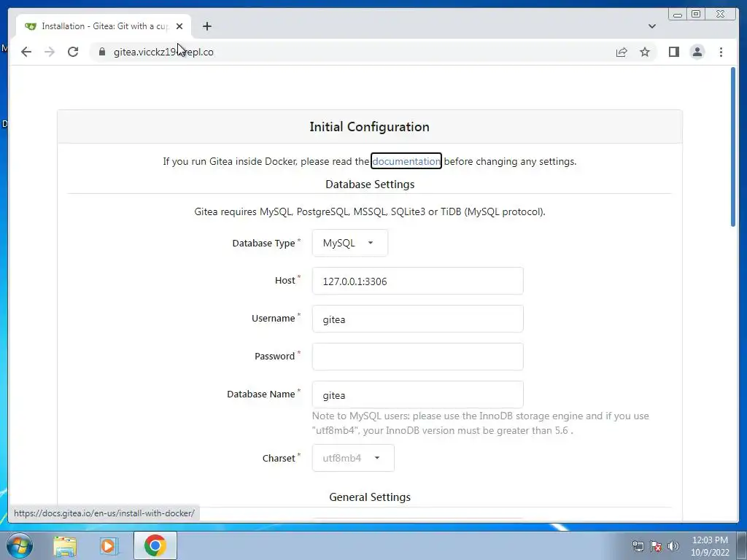Open the Docker documentation link
Image resolution: width=747 pixels, height=560 pixels.
(x=406, y=161)
